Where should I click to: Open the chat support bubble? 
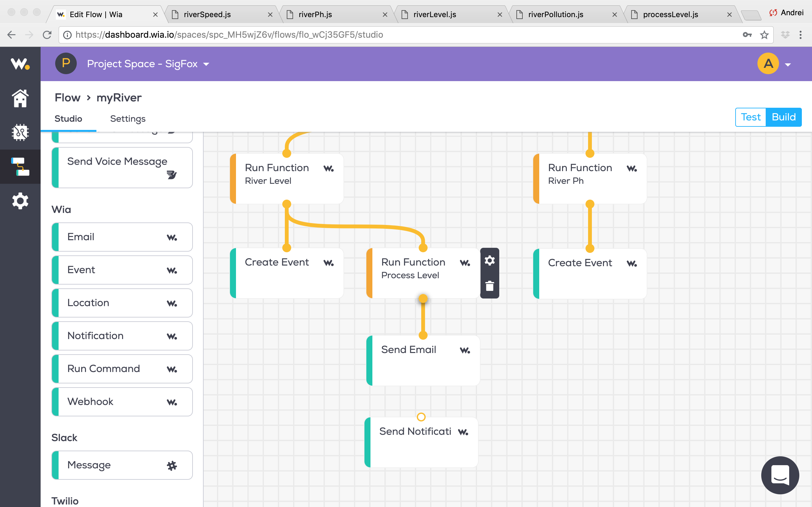click(x=780, y=475)
